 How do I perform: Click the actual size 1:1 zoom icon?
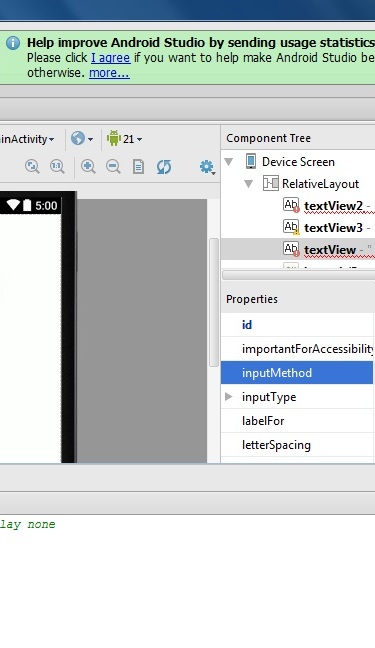click(57, 167)
